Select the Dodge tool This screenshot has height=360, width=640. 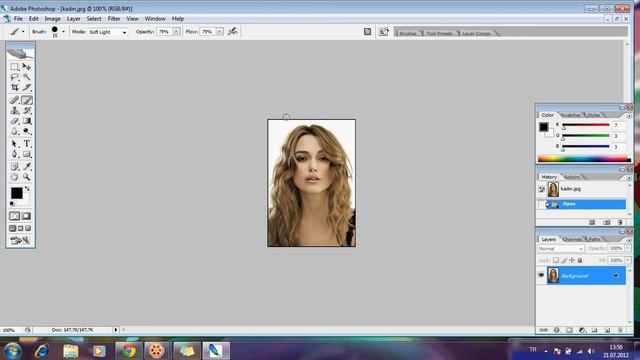(x=27, y=131)
